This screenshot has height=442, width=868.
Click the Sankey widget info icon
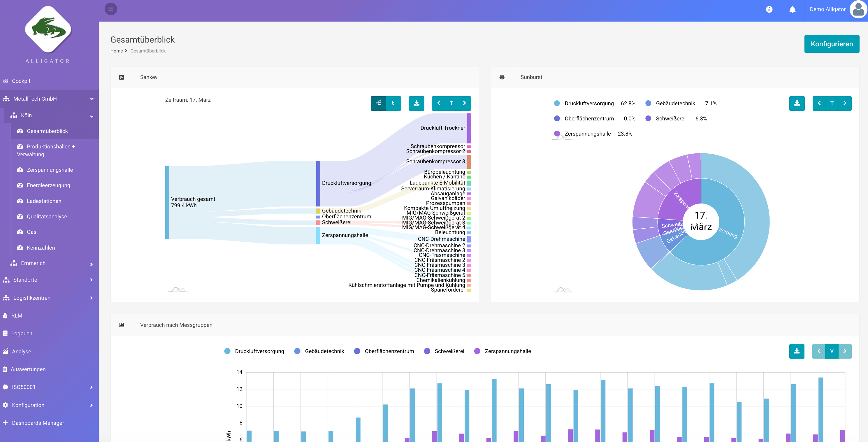click(x=122, y=77)
